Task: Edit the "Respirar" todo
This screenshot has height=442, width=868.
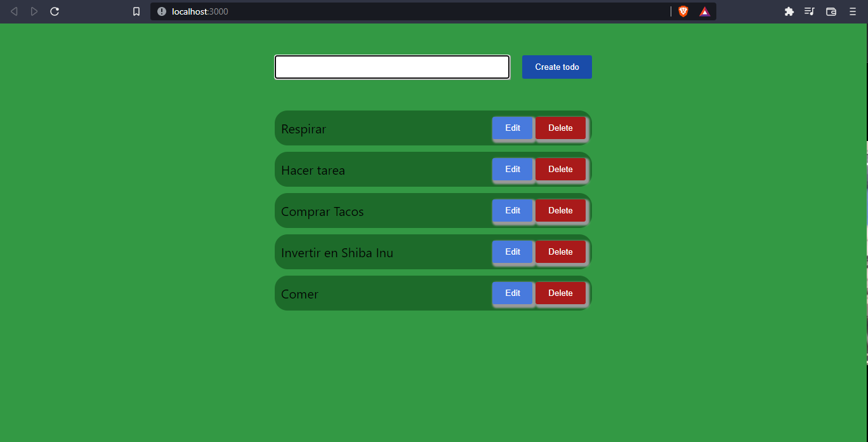Action: 512,128
